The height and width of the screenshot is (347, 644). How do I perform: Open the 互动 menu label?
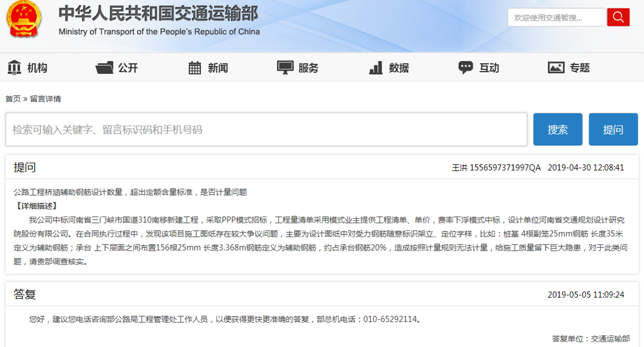click(489, 68)
